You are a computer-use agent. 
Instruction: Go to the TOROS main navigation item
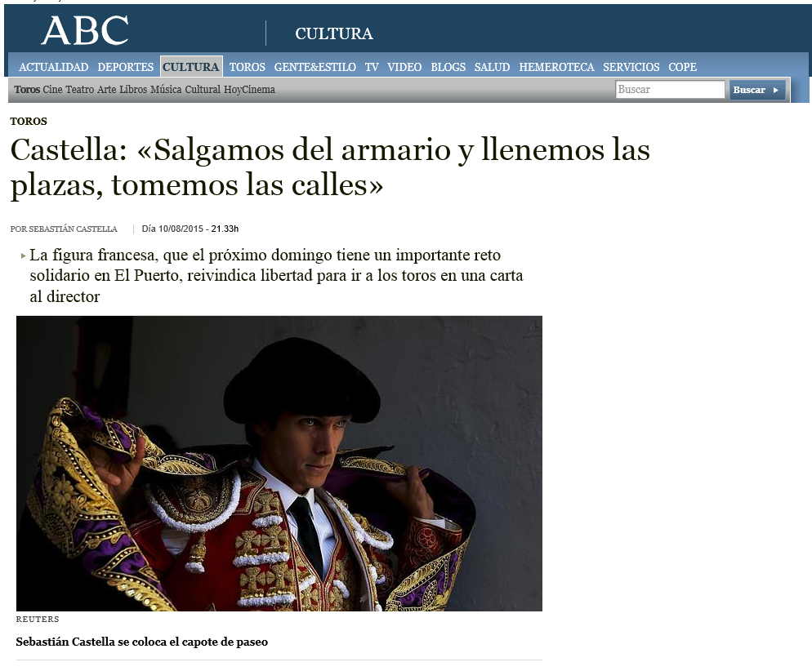(247, 67)
